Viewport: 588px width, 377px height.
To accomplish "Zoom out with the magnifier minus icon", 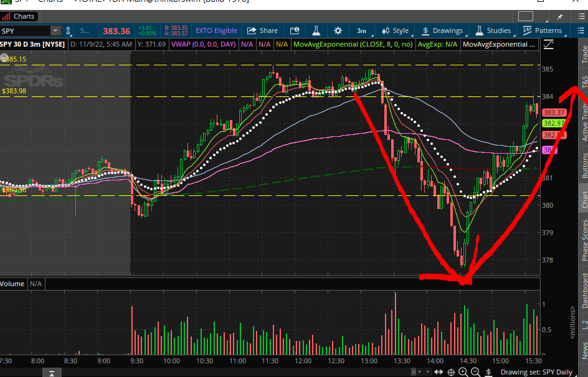I will pos(475,372).
